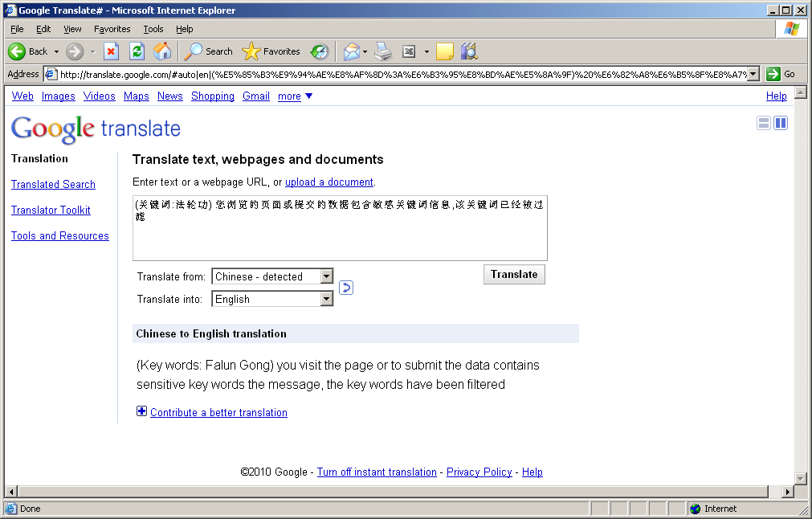The width and height of the screenshot is (812, 519).
Task: Click the yellow note Discuss icon
Action: point(444,51)
